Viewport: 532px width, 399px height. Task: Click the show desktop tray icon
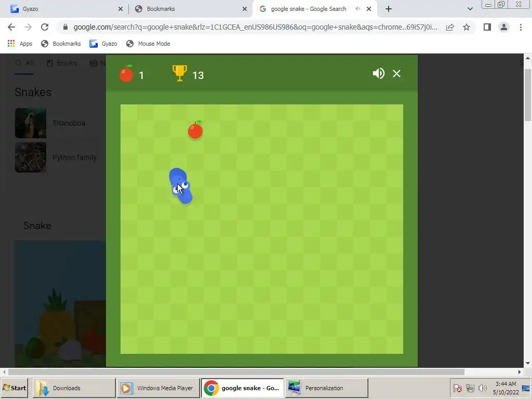526,388
